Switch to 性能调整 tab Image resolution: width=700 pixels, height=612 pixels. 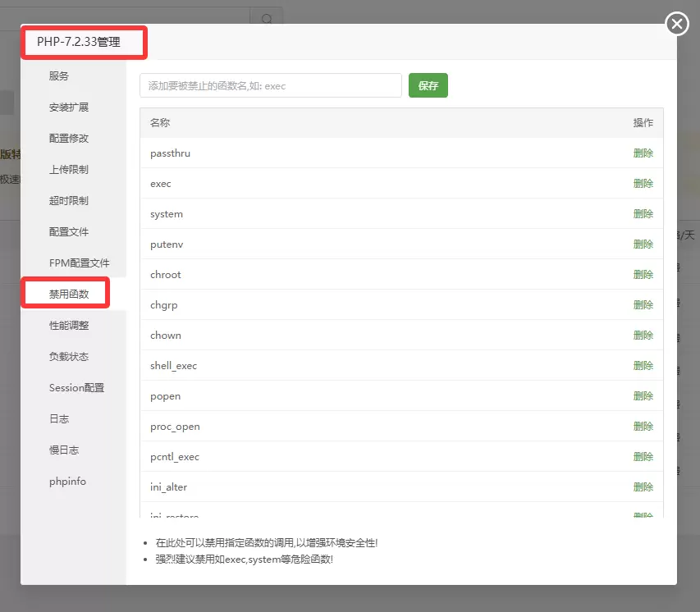[69, 326]
